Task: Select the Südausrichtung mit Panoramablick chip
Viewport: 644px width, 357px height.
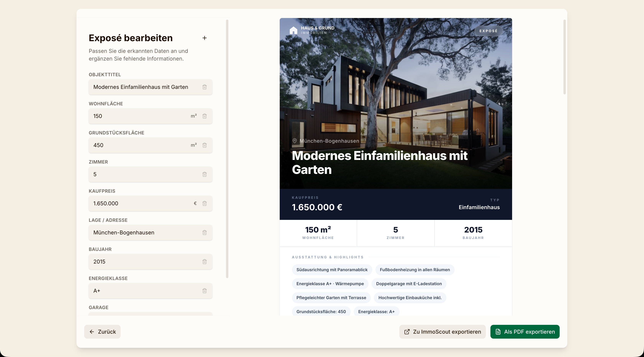Action: point(332,270)
